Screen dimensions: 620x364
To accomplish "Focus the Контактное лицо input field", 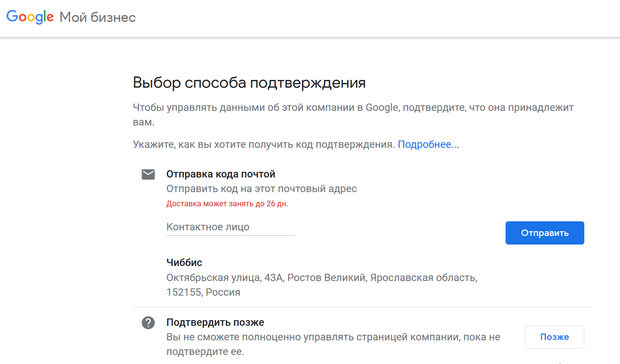I will (231, 227).
